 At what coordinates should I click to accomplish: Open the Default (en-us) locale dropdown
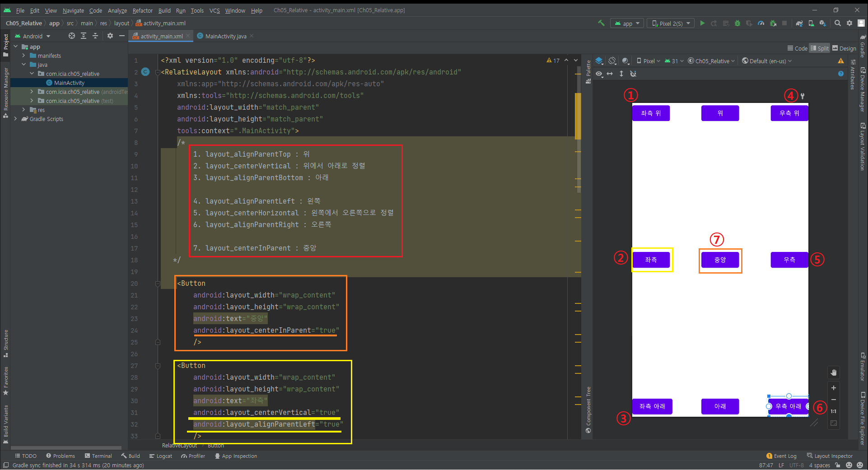tap(767, 61)
